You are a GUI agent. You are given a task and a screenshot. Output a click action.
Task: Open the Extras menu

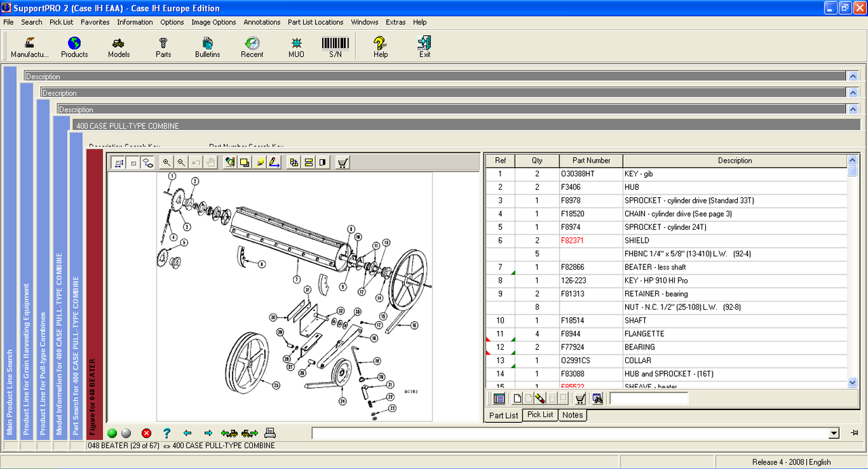395,22
